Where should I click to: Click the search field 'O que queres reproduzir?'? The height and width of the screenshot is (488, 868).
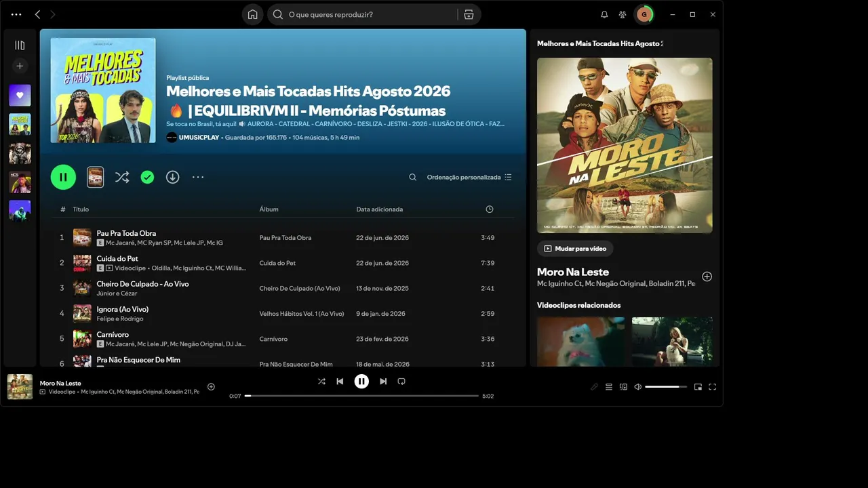[x=363, y=14]
